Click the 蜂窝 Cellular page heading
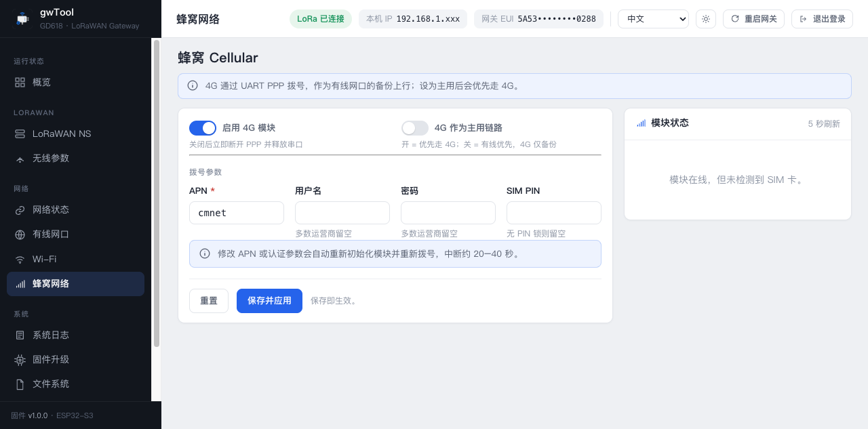 218,58
